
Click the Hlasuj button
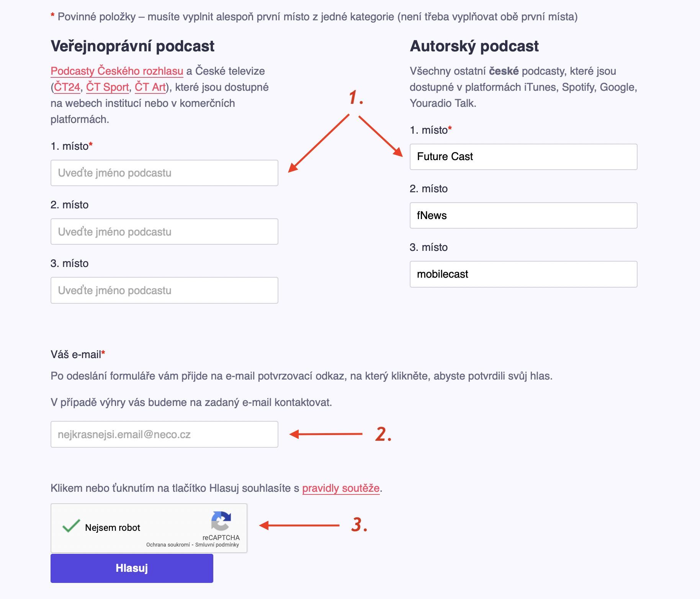131,568
